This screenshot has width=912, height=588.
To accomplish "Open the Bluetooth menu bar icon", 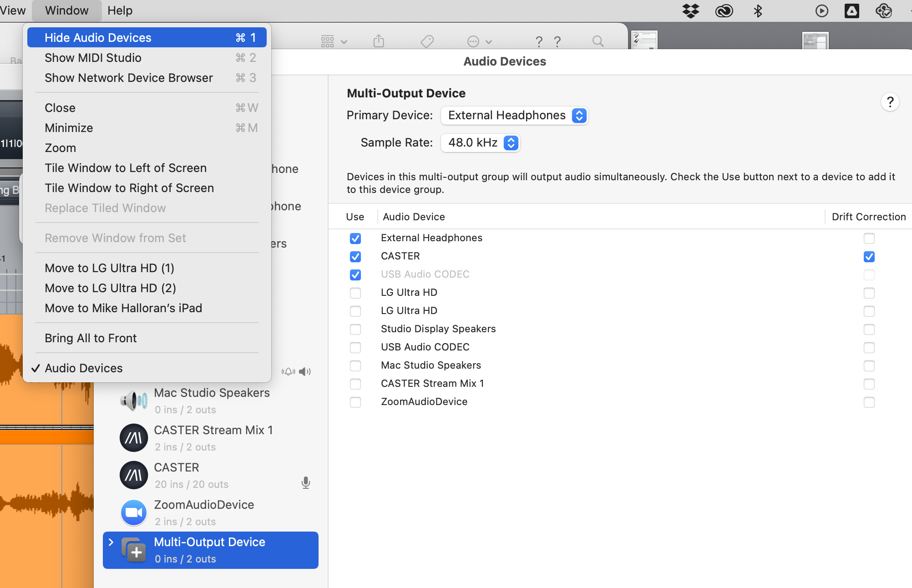I will (x=758, y=10).
